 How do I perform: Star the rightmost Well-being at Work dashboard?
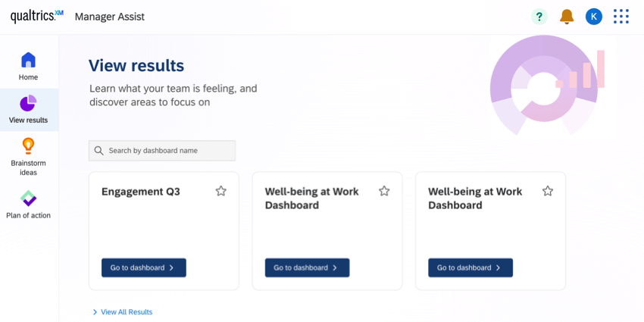point(548,191)
